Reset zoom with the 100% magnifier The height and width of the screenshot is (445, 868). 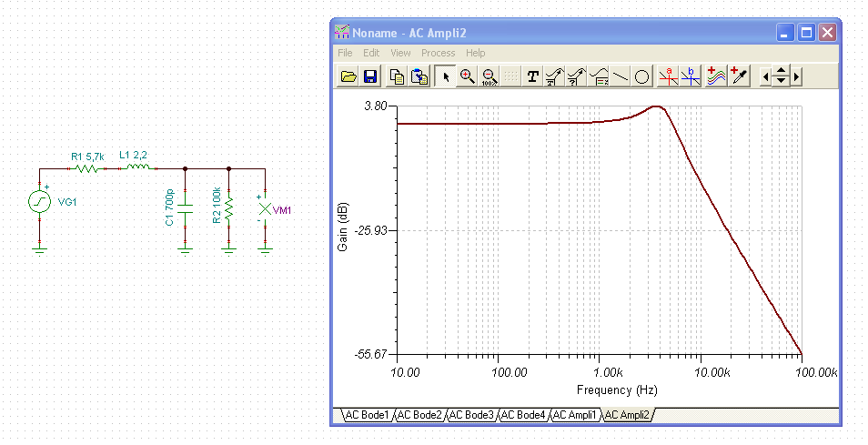click(x=489, y=76)
